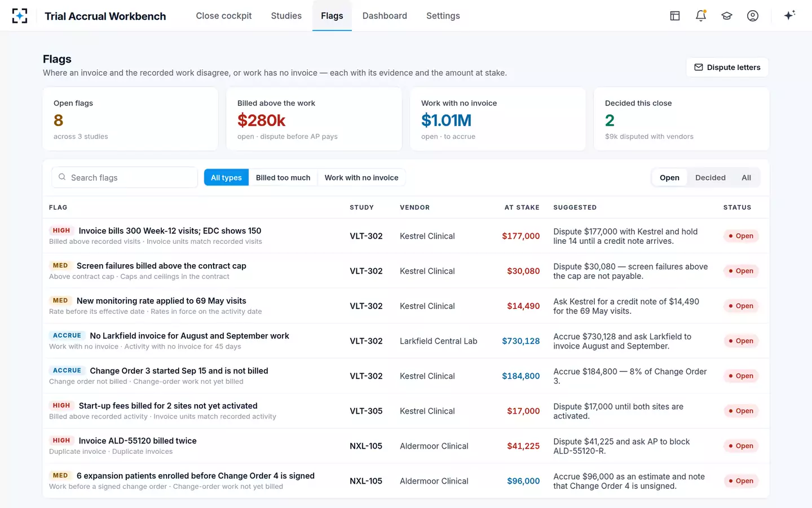Open flag 'Change Order 3 started Sep 15'
Viewport: 812px width, 508px height.
[406, 376]
